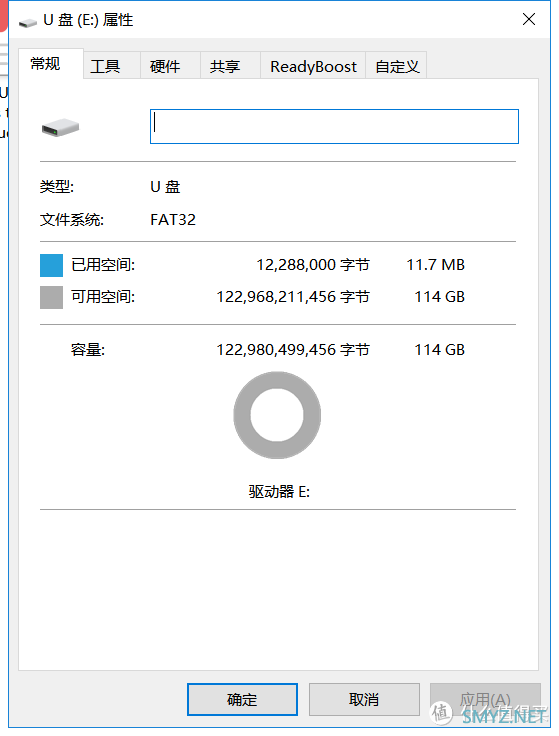Close the U 盘 properties dialog
The image size is (559, 736).
point(529,19)
